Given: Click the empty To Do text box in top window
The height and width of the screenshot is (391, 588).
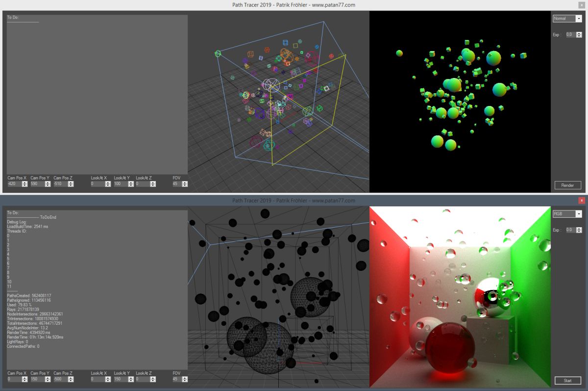Looking at the screenshot, I should pos(97,93).
